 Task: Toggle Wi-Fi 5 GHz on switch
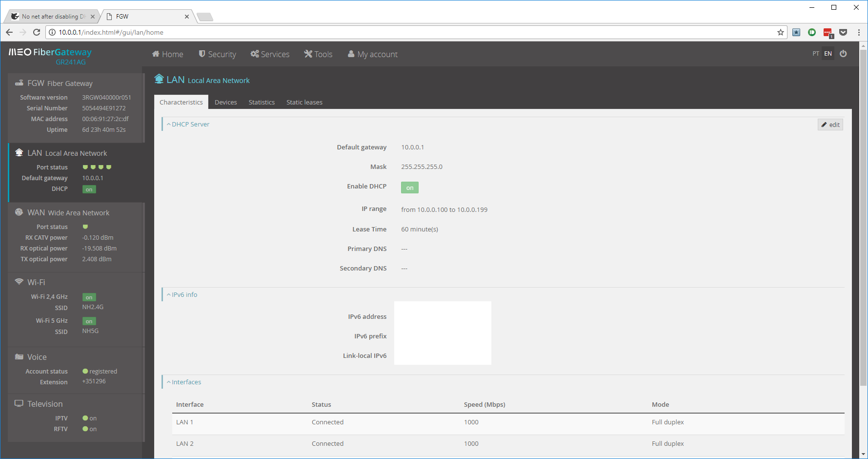click(89, 321)
